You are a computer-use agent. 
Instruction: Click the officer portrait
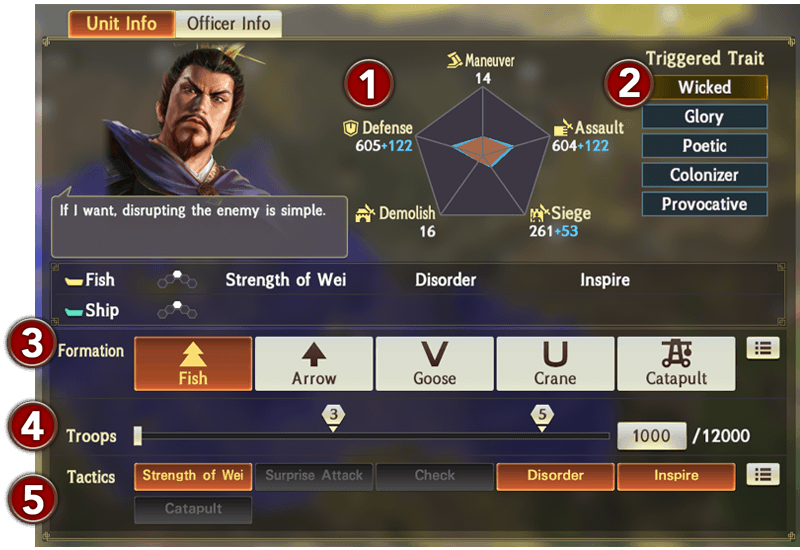(x=186, y=120)
